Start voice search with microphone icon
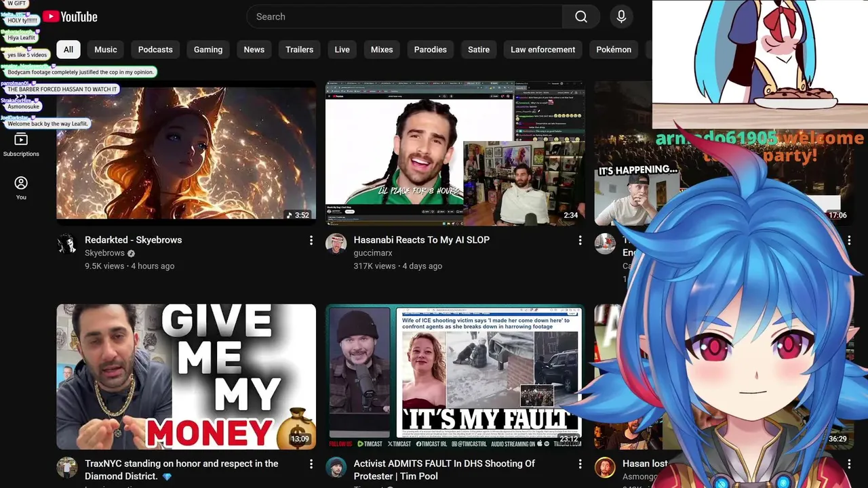Image resolution: width=868 pixels, height=488 pixels. coord(621,17)
